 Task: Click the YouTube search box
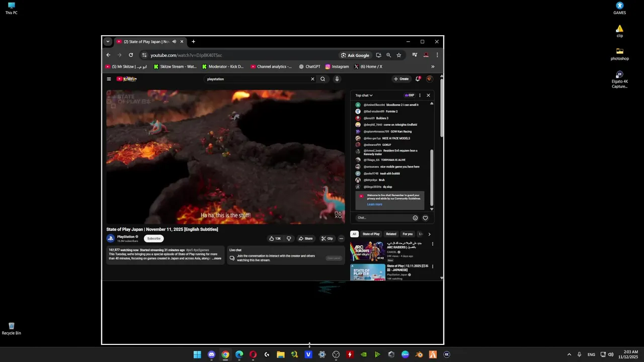[x=257, y=79]
